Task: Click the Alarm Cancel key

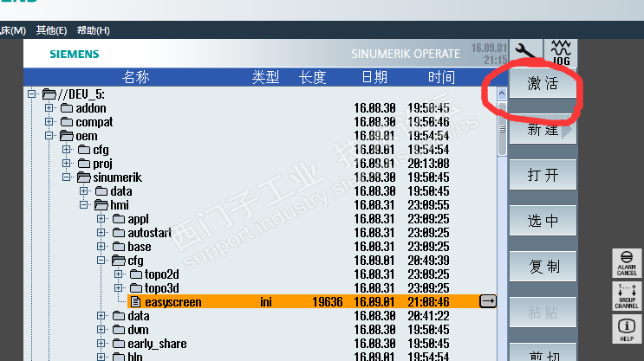Action: point(627,263)
